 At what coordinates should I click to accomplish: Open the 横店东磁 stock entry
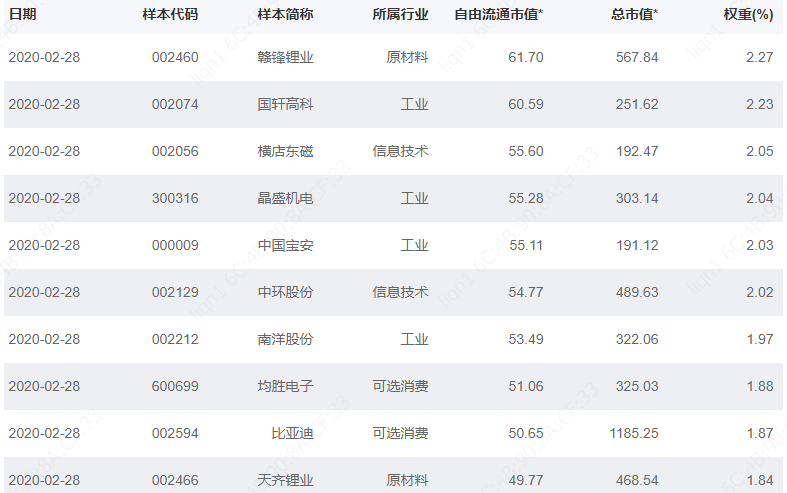[285, 151]
